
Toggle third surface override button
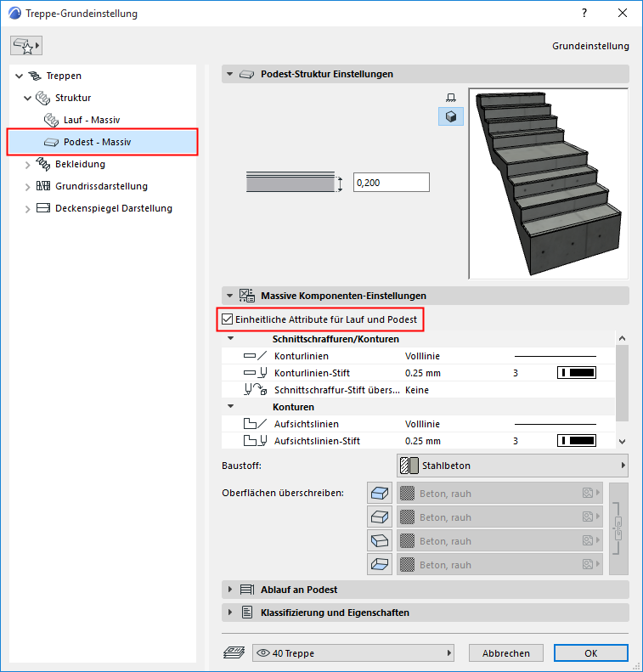(380, 541)
